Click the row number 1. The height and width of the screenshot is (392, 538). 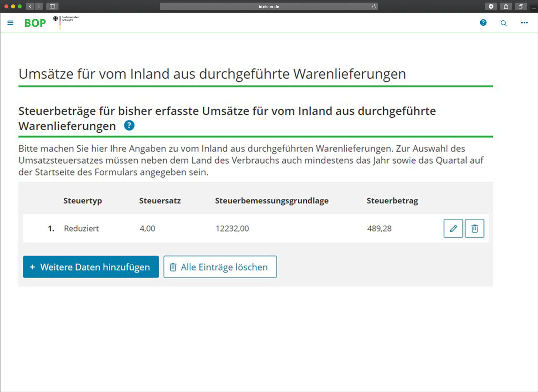pos(51,228)
